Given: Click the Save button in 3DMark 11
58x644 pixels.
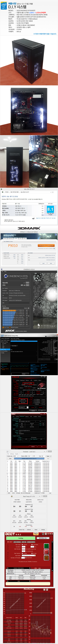Looking at the screenshot, I should pyautogui.click(x=51, y=263).
